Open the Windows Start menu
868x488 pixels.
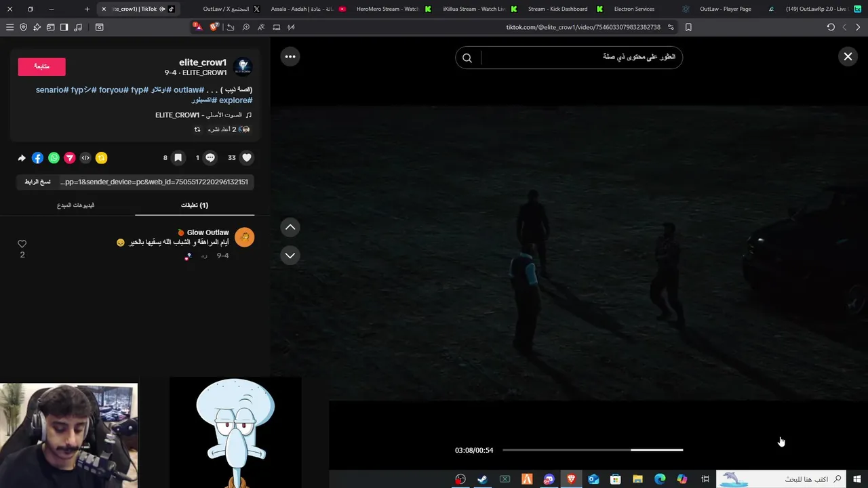point(857,479)
